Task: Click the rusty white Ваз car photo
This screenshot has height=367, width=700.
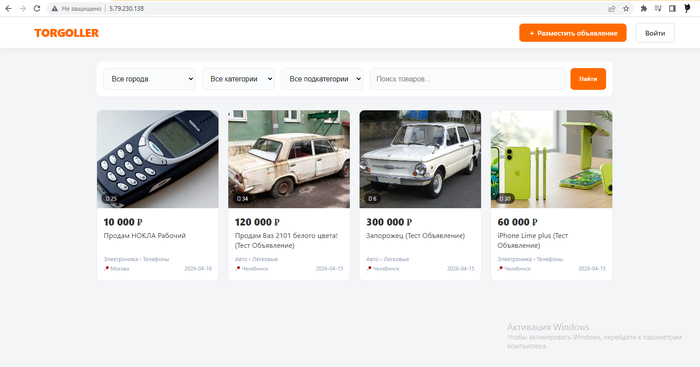Action: [289, 159]
